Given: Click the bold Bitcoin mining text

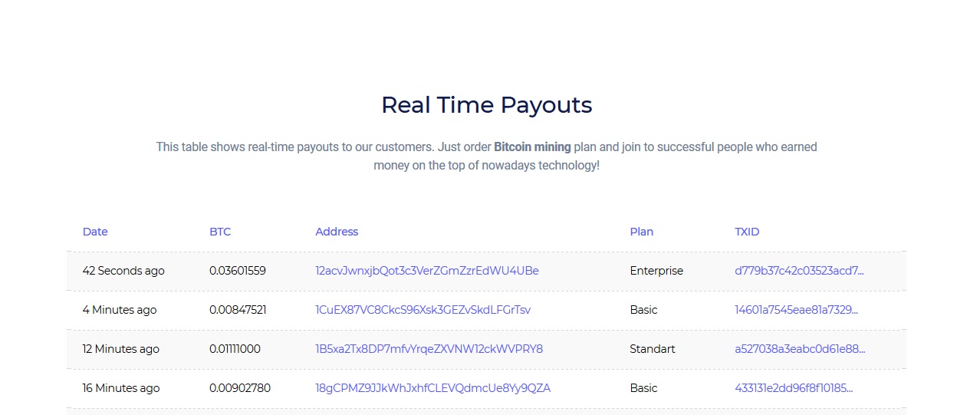Looking at the screenshot, I should pyautogui.click(x=532, y=147).
